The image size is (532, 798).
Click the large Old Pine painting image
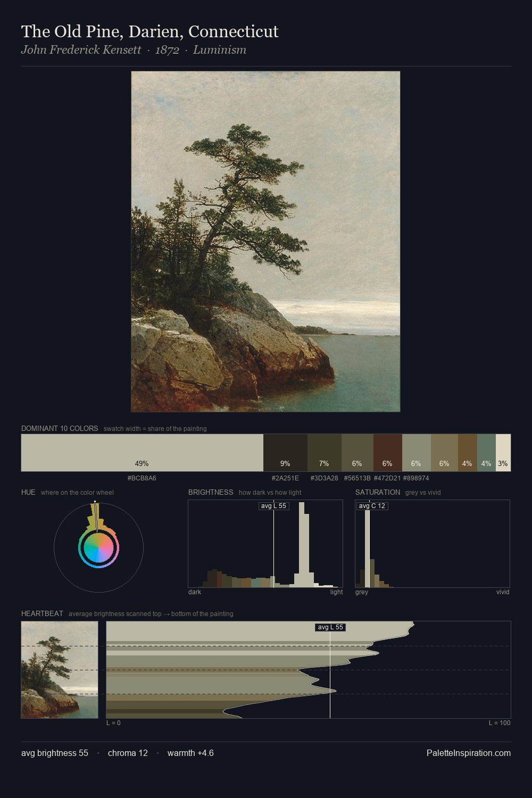point(265,242)
